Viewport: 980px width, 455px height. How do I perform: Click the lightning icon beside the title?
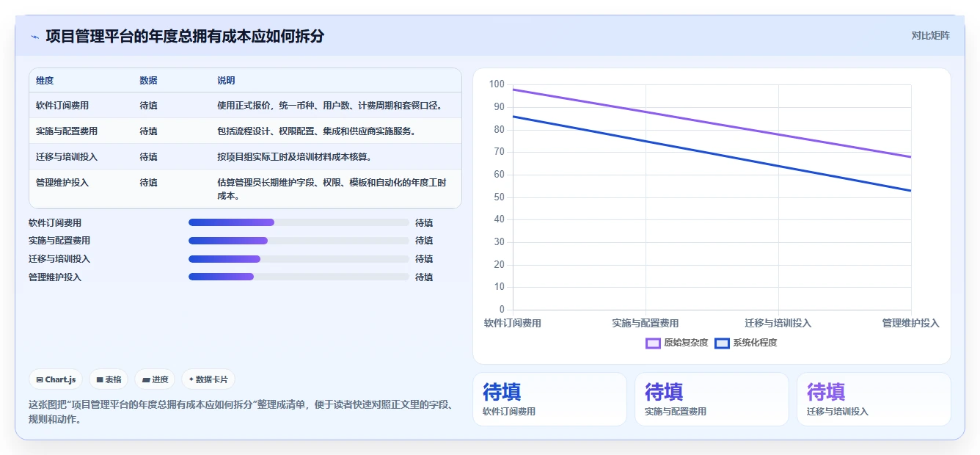34,37
